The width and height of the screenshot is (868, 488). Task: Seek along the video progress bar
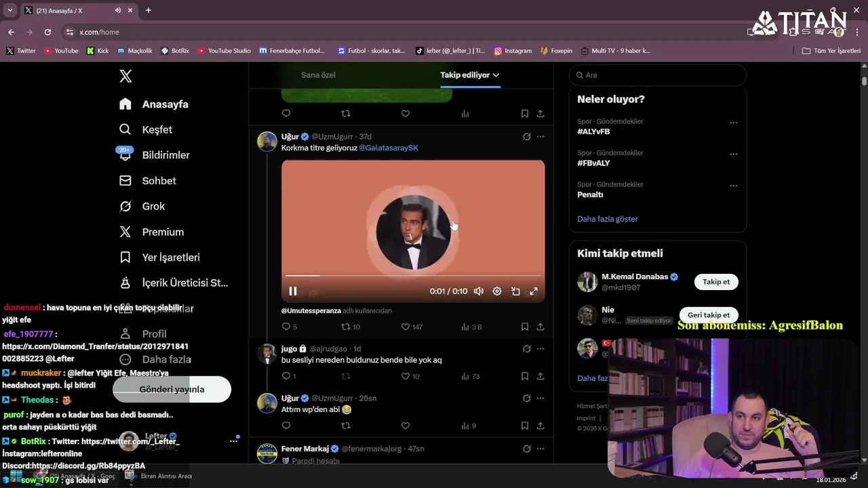click(x=413, y=276)
